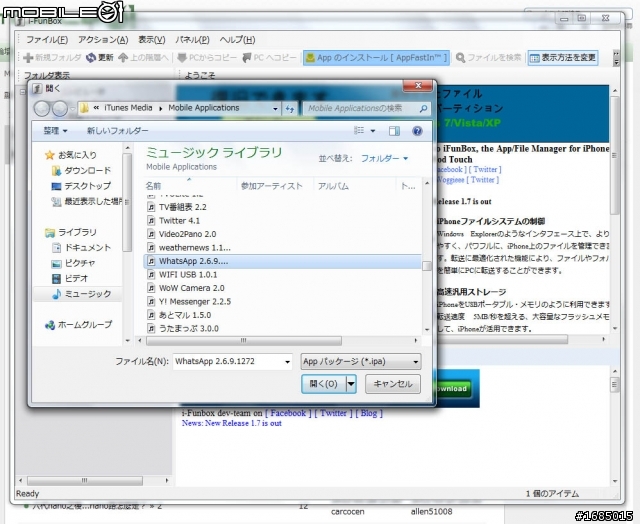Open the Blog link in i-FunBox page

coord(369,413)
